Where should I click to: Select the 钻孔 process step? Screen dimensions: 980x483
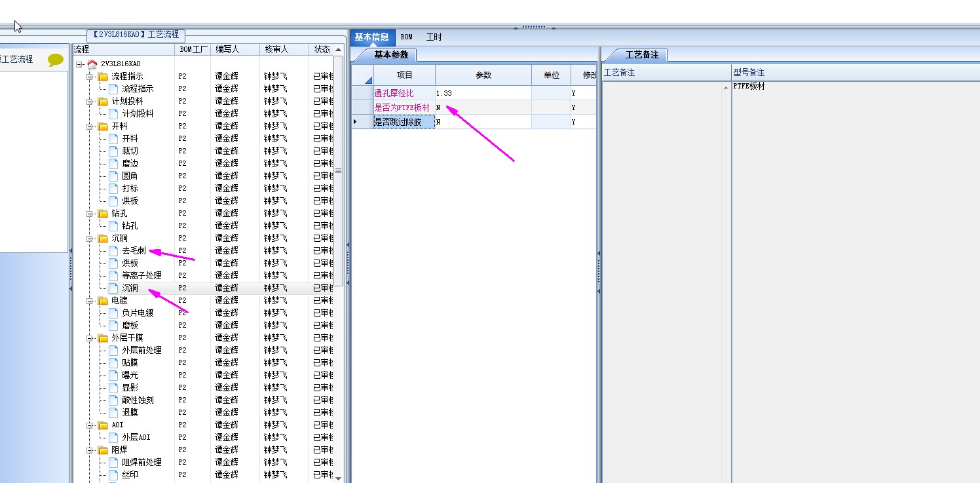click(130, 225)
